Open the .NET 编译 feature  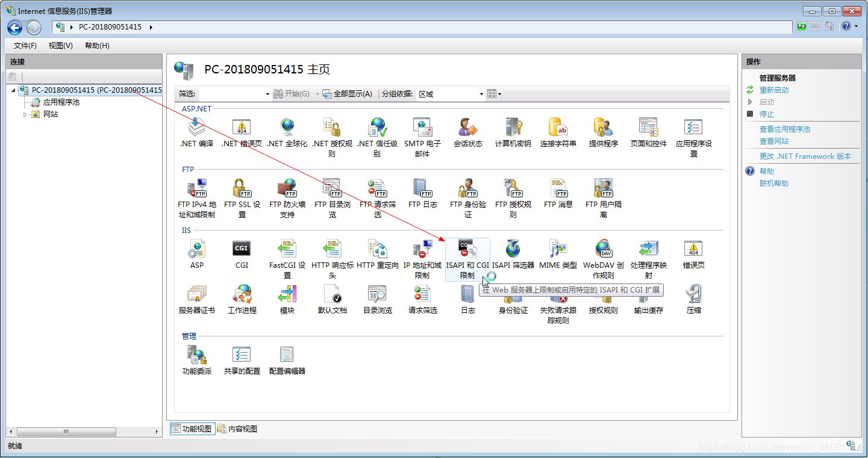196,133
